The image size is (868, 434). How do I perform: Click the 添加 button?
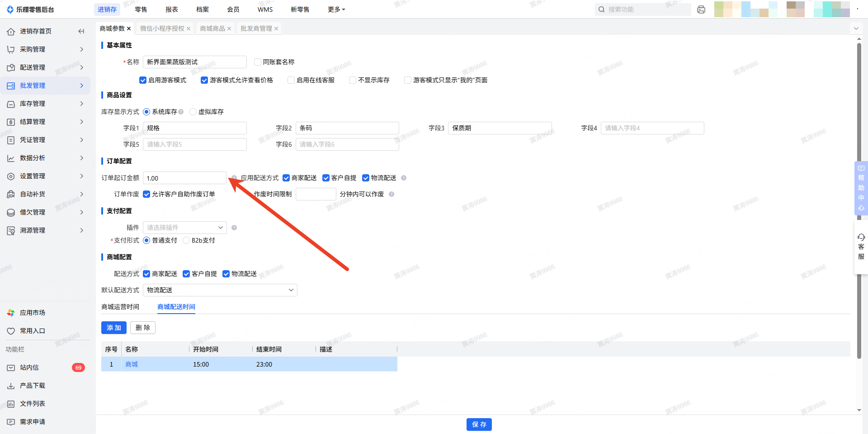(x=114, y=328)
